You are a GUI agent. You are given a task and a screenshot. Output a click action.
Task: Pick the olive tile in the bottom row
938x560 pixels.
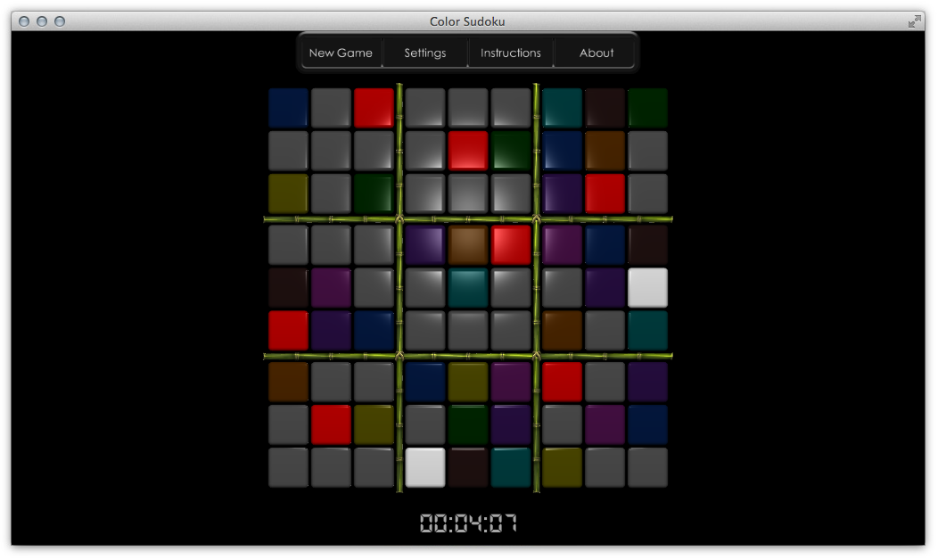[563, 467]
